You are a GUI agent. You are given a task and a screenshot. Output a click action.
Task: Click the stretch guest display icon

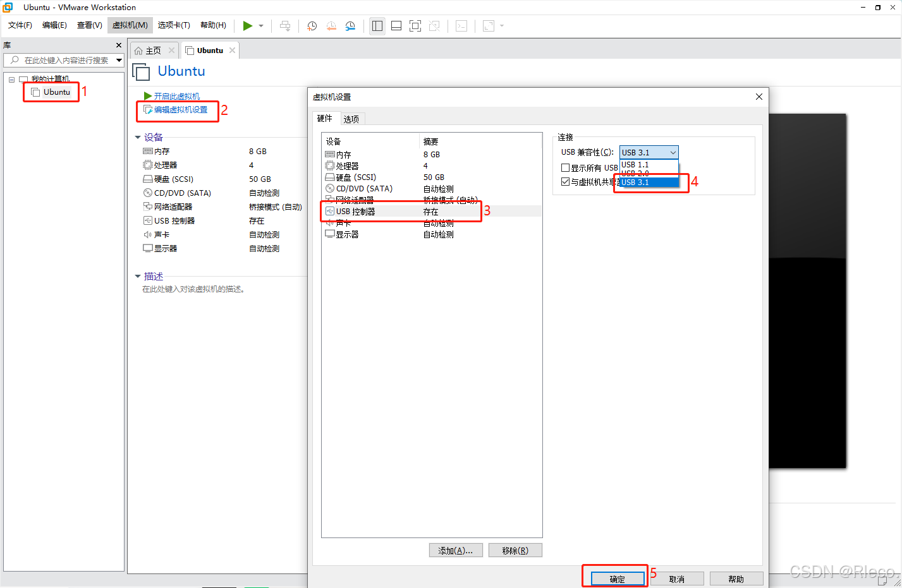point(489,26)
